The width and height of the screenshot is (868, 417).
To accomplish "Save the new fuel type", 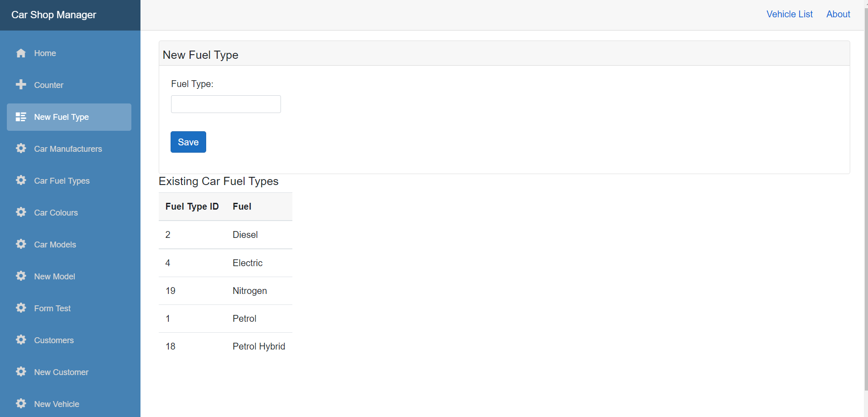I will coord(188,142).
